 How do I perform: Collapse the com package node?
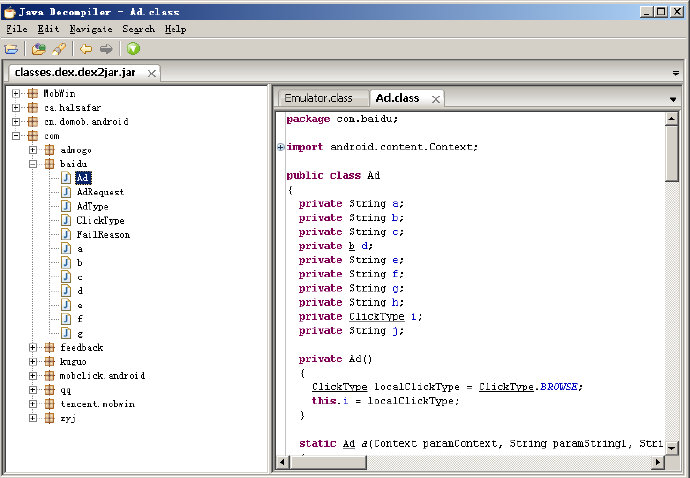(x=16, y=136)
